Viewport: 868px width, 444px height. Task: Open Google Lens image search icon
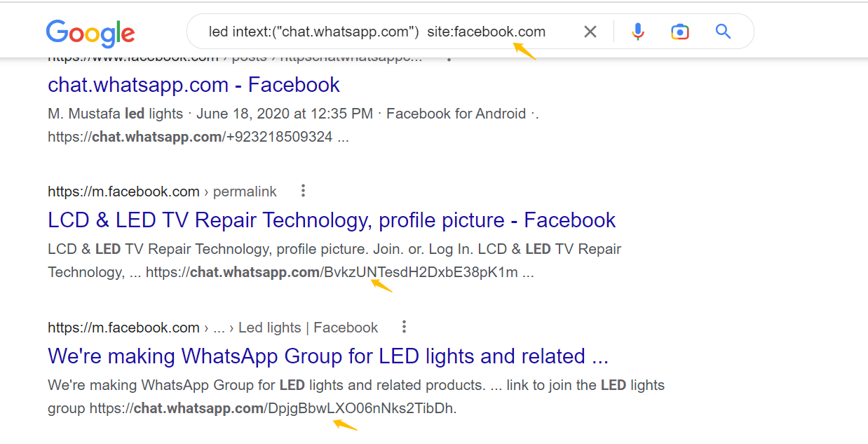coord(679,32)
